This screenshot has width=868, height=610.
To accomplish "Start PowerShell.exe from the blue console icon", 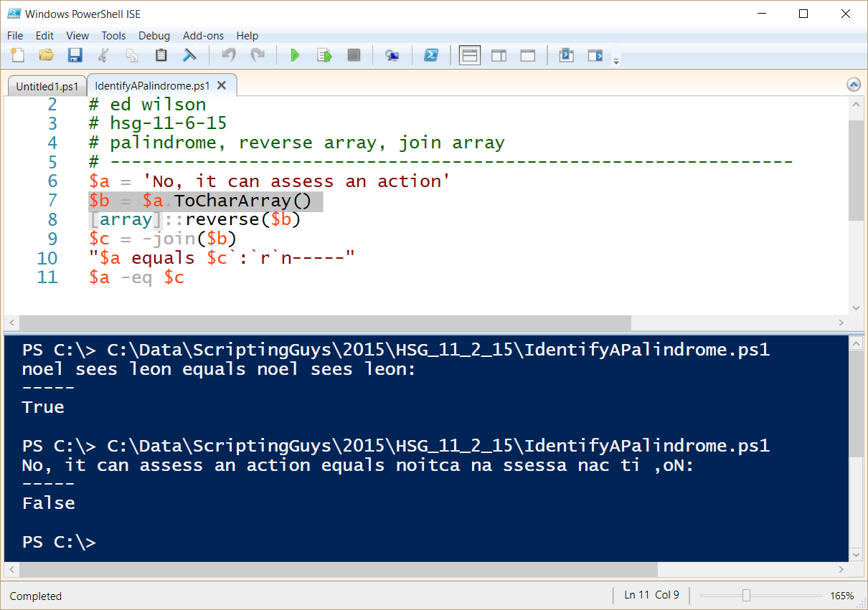I will (x=431, y=55).
